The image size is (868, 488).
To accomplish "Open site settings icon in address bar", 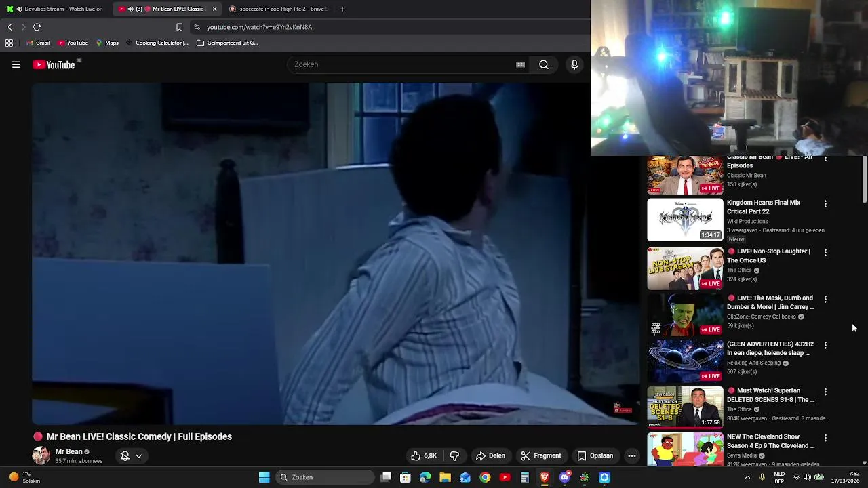I will click(x=197, y=27).
